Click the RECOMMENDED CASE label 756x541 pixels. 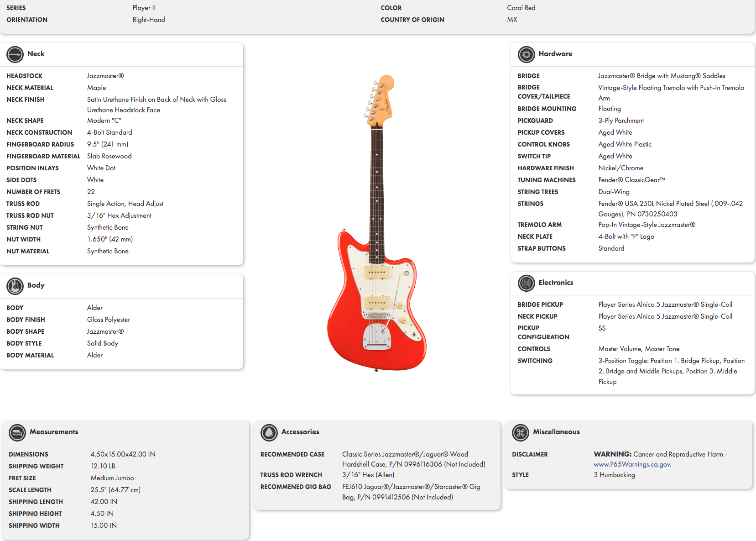[x=292, y=454]
